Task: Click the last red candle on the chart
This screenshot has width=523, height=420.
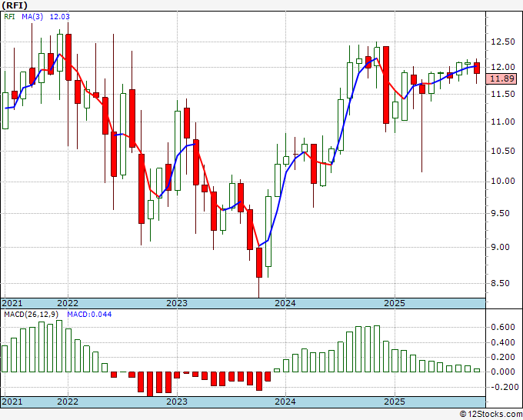Action: coord(477,68)
